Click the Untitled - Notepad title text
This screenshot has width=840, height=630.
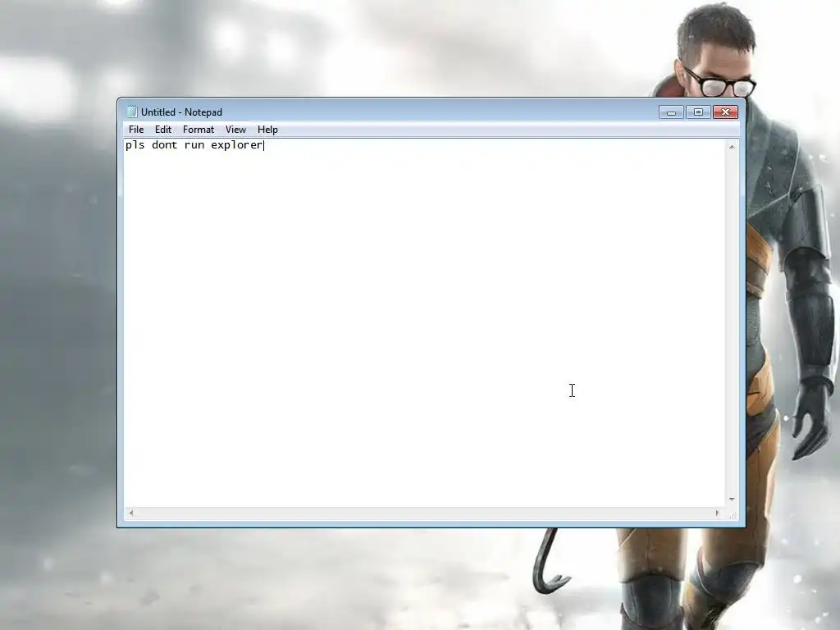click(181, 112)
